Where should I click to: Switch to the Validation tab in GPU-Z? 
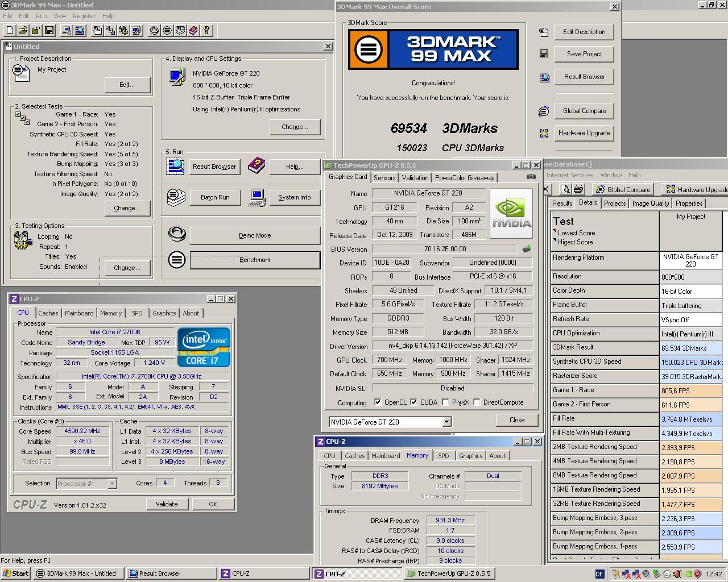[x=415, y=177]
